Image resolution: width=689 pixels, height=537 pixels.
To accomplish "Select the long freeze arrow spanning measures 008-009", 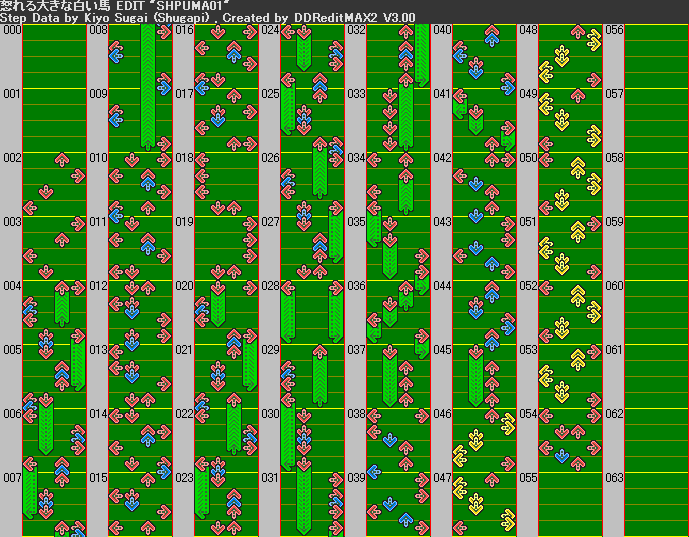I will pos(148,87).
